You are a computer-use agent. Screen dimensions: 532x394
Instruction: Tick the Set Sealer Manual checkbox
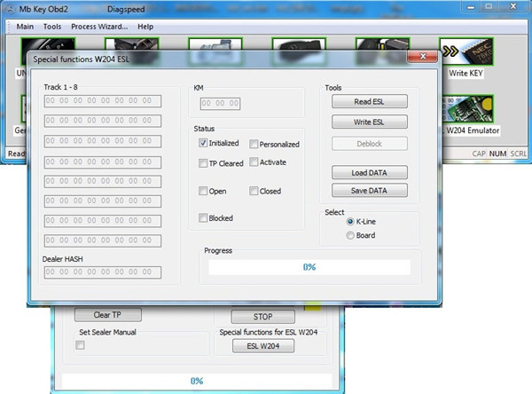click(x=80, y=345)
